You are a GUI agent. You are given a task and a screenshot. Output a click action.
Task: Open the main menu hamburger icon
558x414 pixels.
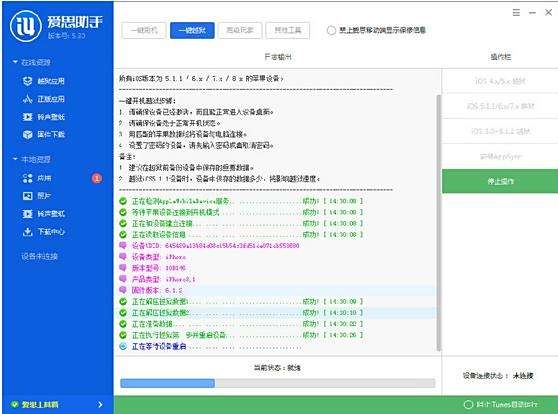(x=516, y=12)
